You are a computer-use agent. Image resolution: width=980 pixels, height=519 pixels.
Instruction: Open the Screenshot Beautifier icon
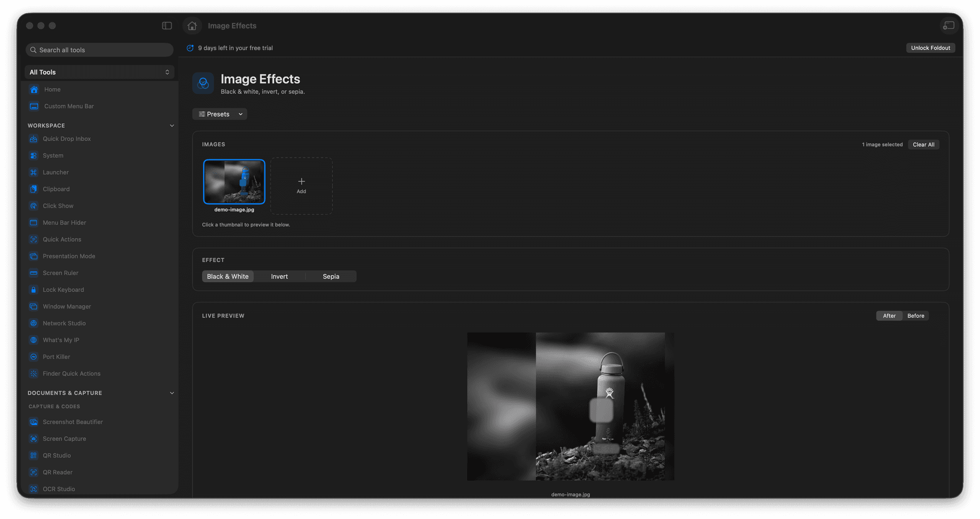34,422
